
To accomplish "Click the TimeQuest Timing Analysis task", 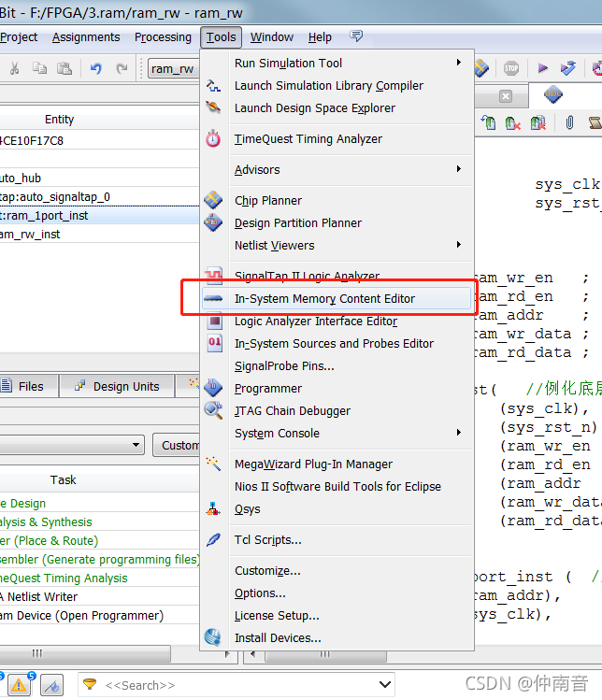I will tap(64, 579).
